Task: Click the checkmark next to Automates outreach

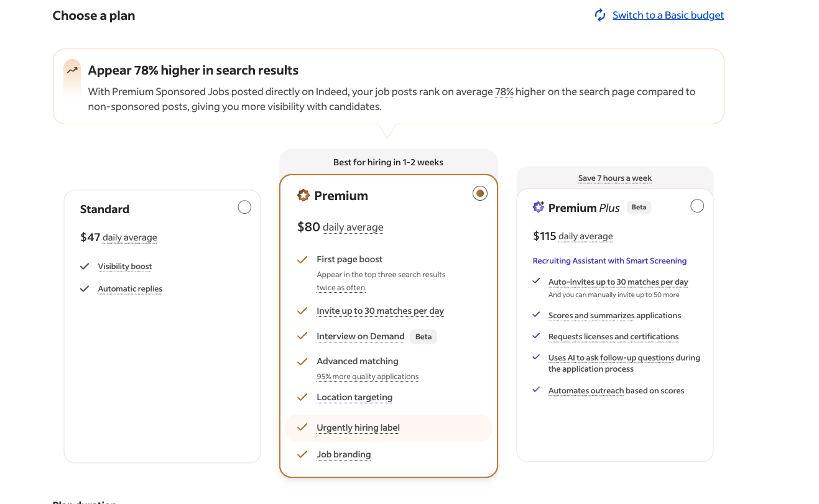Action: pos(536,390)
